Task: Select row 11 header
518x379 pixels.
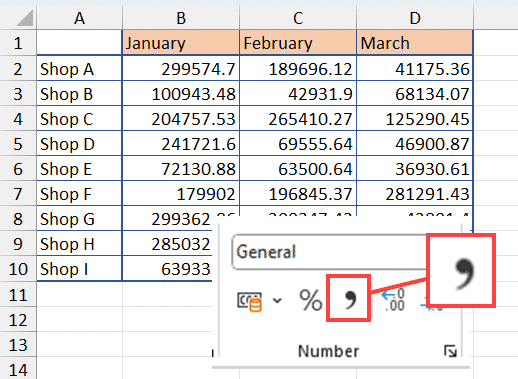Action: [x=18, y=295]
